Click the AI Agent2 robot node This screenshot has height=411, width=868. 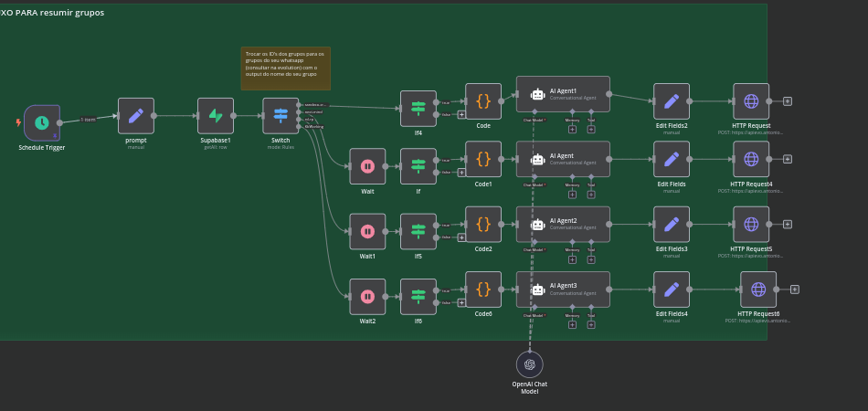tap(563, 224)
